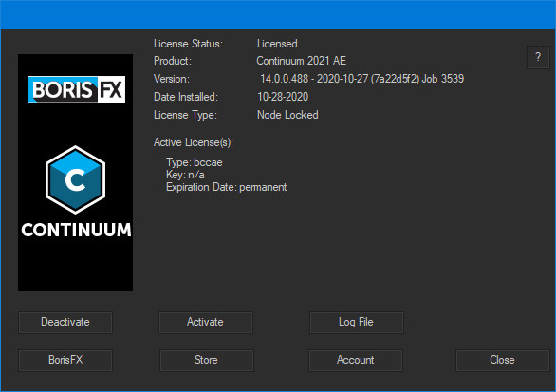This screenshot has width=556, height=392.
Task: Click the question mark help button
Action: click(538, 57)
